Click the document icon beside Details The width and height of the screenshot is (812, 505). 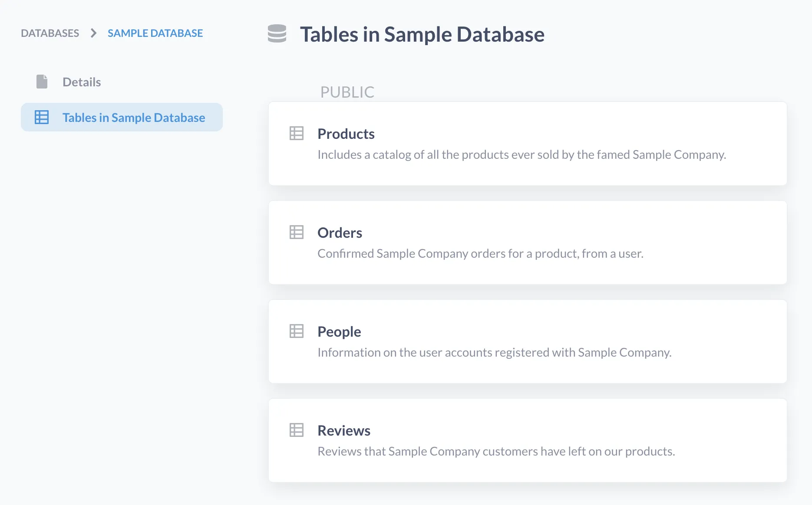(42, 82)
